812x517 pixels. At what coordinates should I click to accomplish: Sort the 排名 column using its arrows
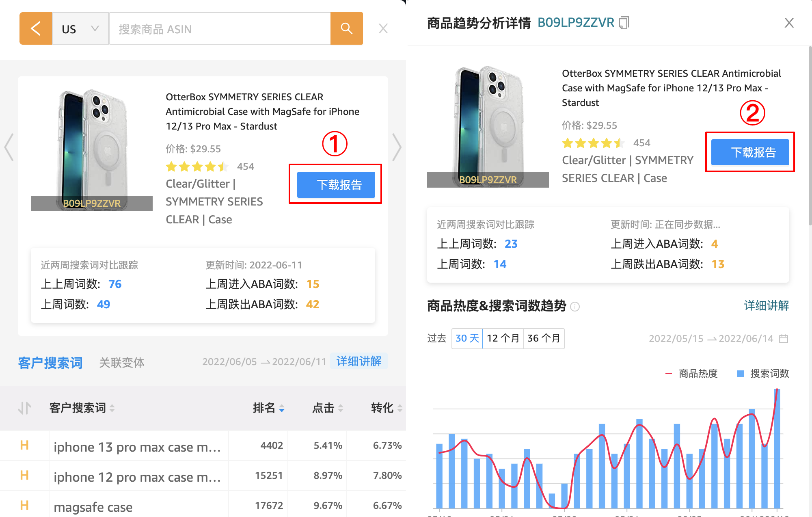coord(282,408)
